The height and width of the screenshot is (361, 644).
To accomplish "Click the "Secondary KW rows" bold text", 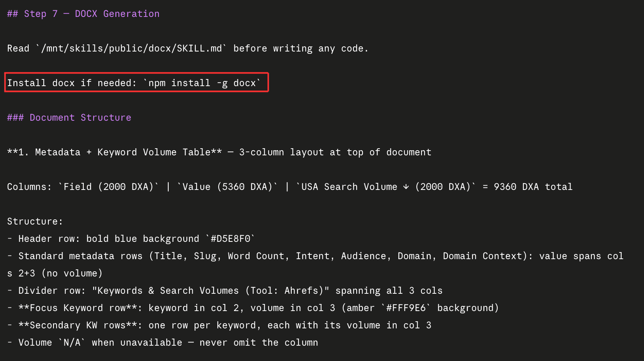I will [x=78, y=325].
